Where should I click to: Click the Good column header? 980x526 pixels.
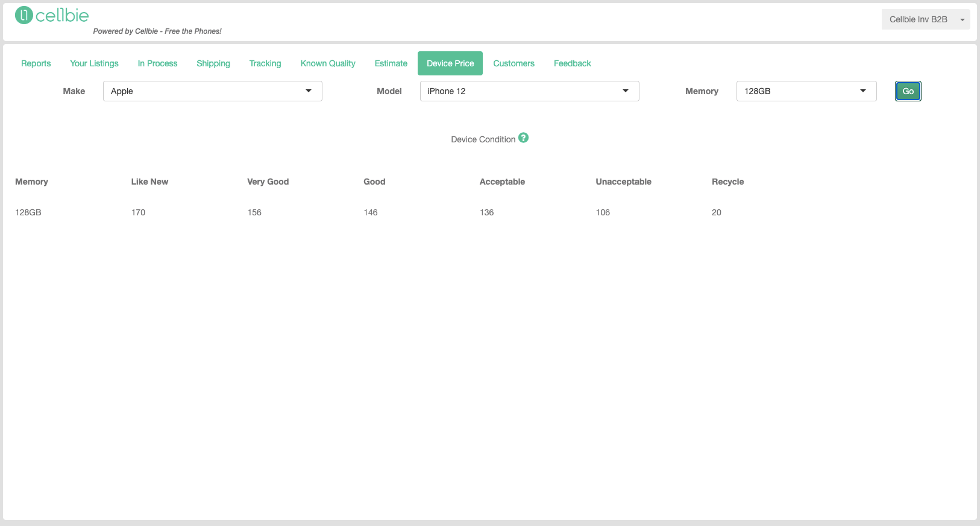coord(374,182)
